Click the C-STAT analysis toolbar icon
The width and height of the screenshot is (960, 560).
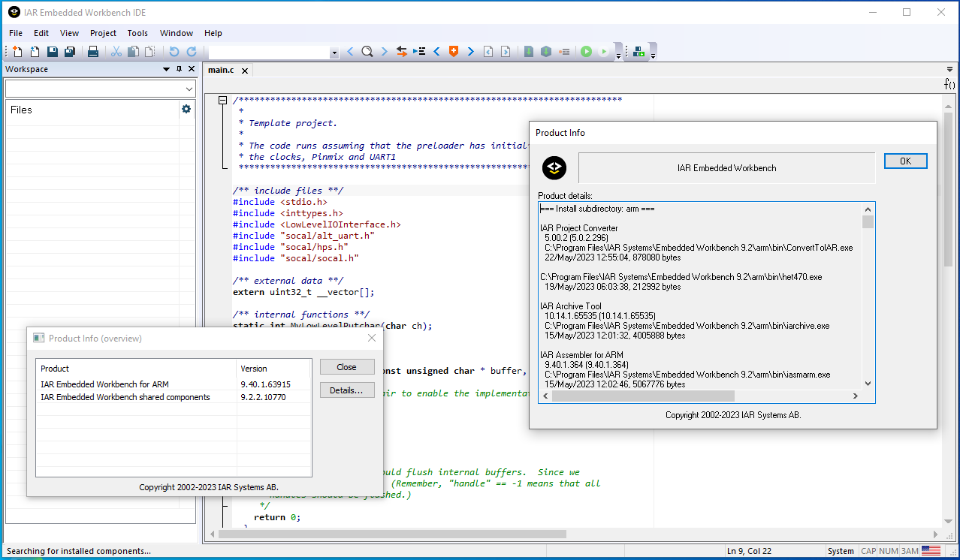point(639,52)
